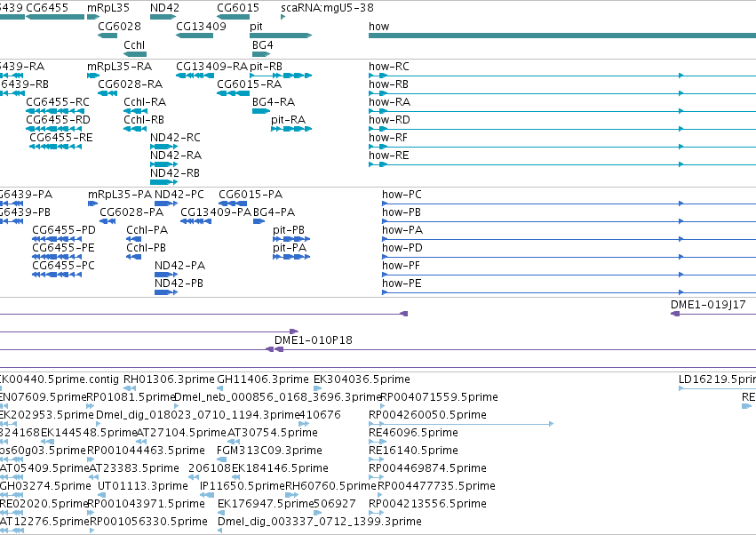This screenshot has height=535, width=756.
Task: Click transcript CG6455-RE
Action: tap(61, 138)
